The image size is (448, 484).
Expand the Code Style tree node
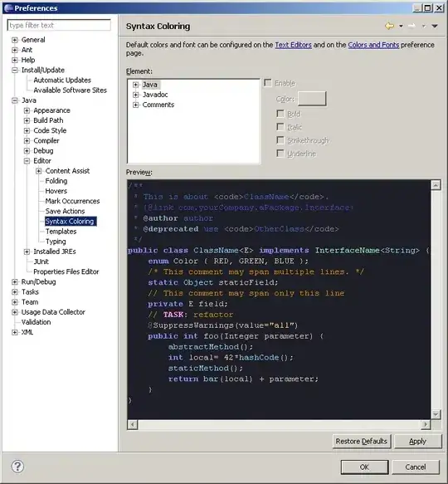tap(27, 130)
